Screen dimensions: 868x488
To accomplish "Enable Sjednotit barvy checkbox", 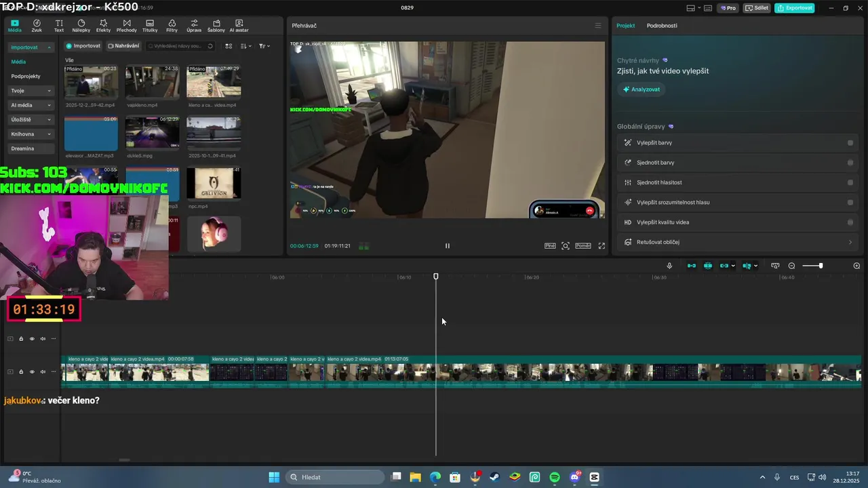I will [x=850, y=163].
